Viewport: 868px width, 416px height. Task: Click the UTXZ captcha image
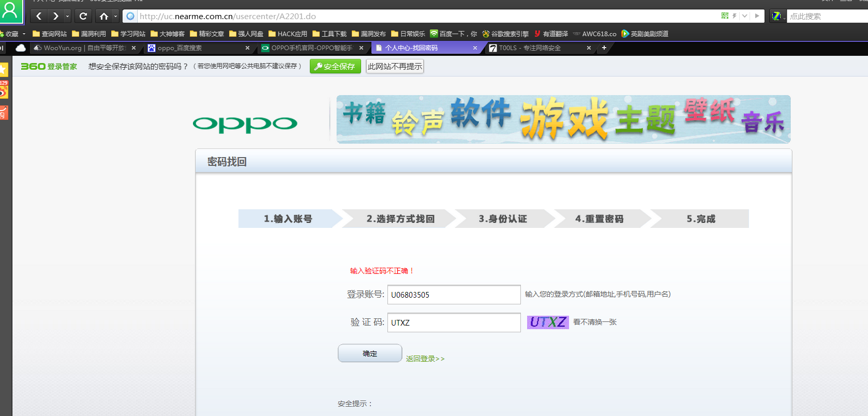tap(548, 322)
